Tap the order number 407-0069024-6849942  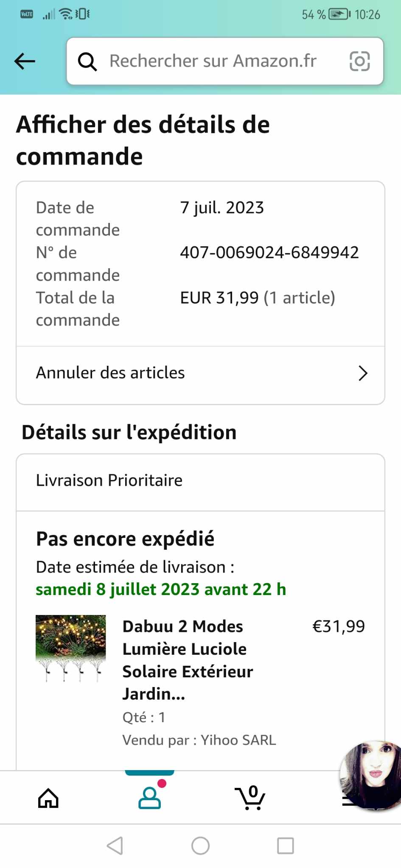(269, 253)
